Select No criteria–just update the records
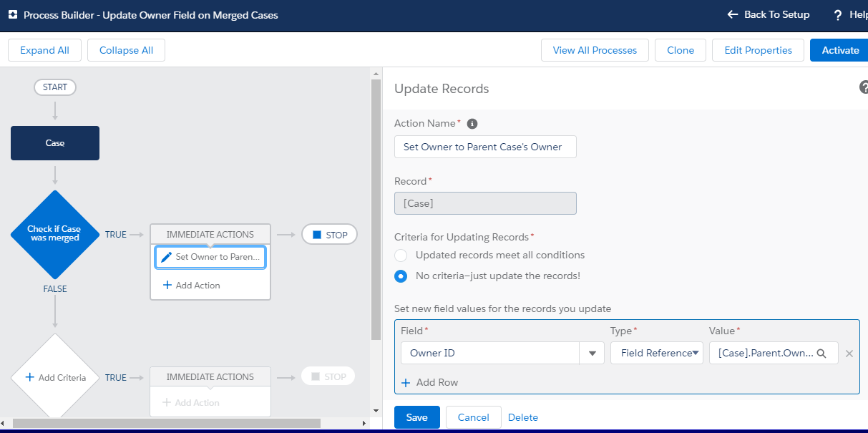 (401, 276)
